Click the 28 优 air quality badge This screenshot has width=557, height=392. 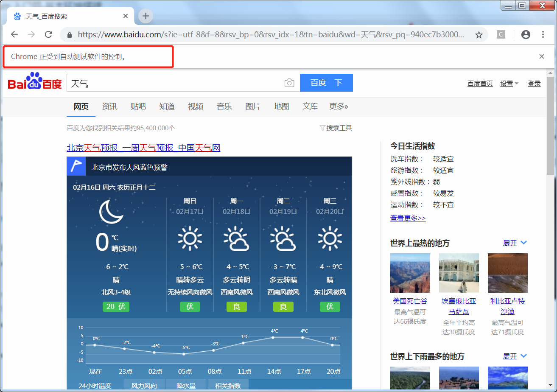[116, 306]
